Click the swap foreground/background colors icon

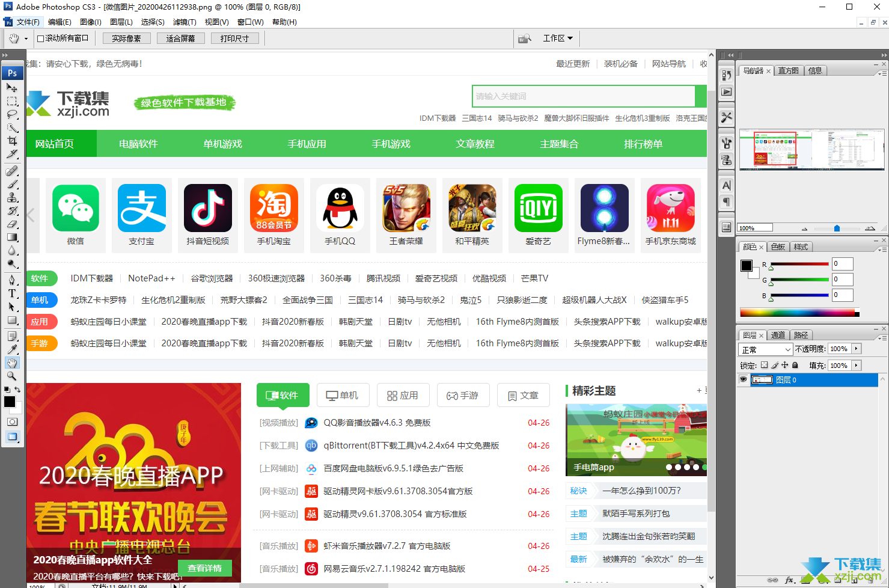[x=17, y=390]
